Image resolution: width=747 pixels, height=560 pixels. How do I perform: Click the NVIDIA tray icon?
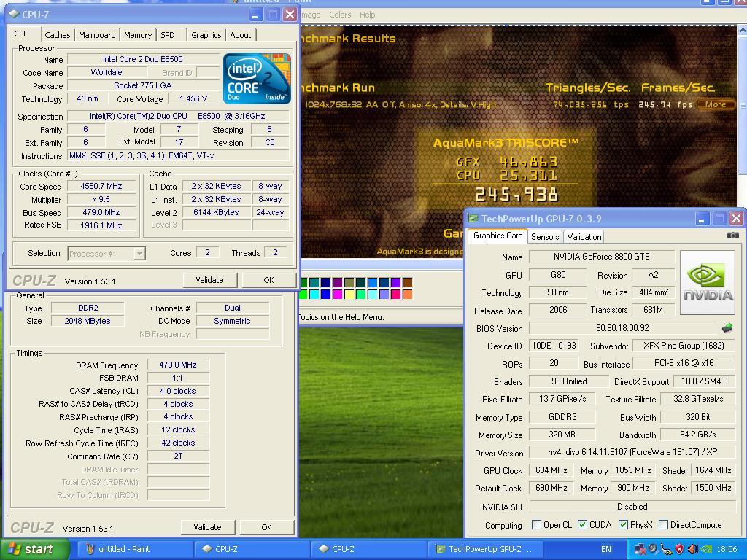coord(706,549)
